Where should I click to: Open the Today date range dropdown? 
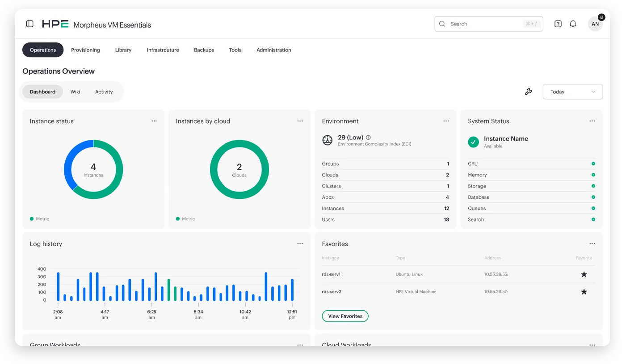(x=572, y=92)
